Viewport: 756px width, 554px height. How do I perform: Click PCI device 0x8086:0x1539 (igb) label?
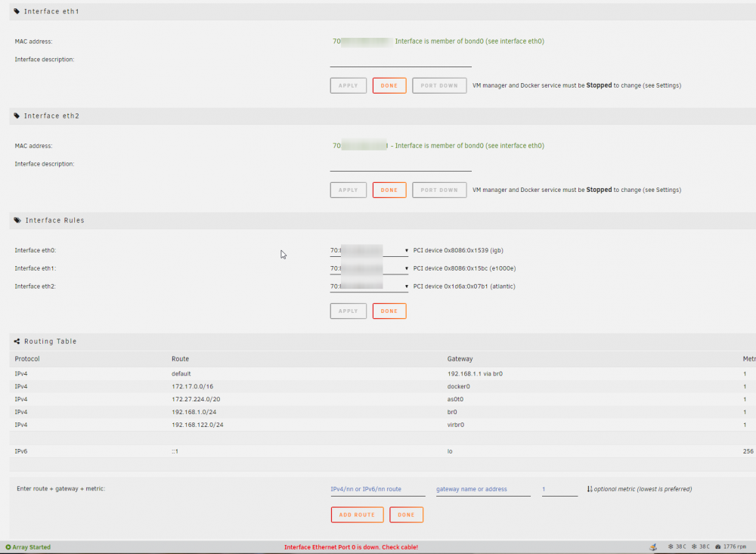[x=458, y=250]
